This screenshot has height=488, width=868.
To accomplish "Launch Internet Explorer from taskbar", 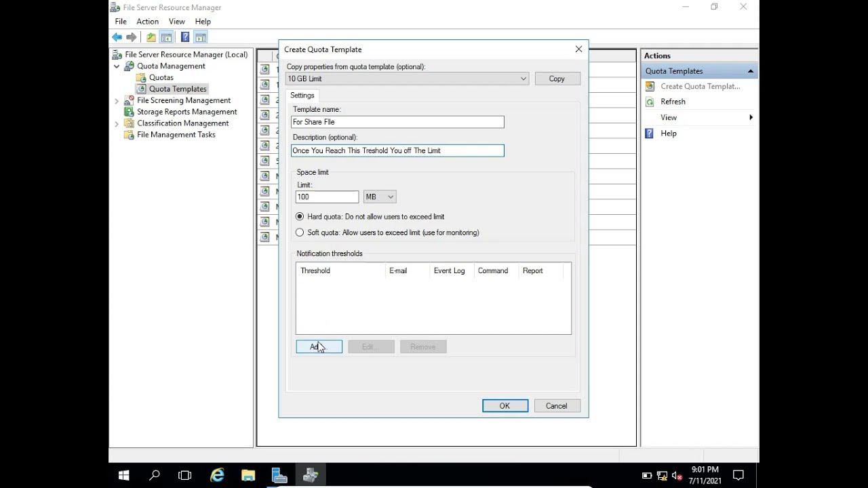I will click(x=217, y=475).
